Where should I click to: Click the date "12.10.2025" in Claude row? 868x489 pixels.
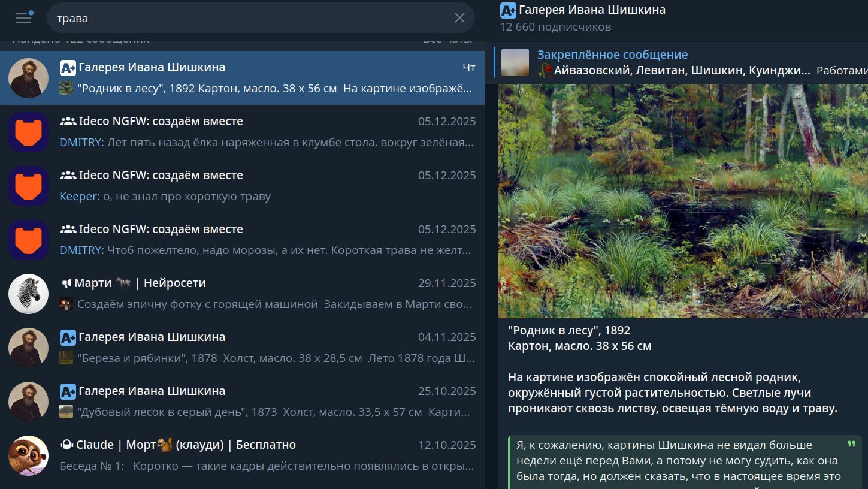447,445
